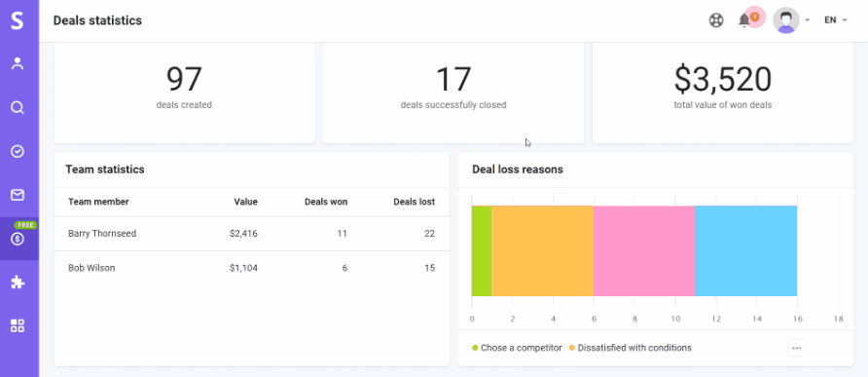Click the pink segment of the loss chart
The height and width of the screenshot is (377, 868).
click(x=644, y=250)
